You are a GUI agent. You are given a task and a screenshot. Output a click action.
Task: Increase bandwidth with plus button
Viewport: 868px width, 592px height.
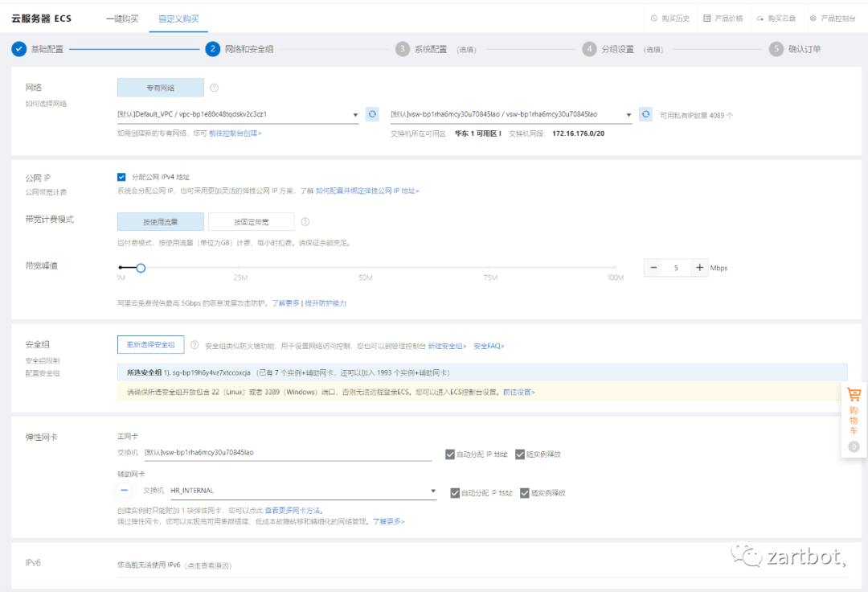pyautogui.click(x=699, y=268)
